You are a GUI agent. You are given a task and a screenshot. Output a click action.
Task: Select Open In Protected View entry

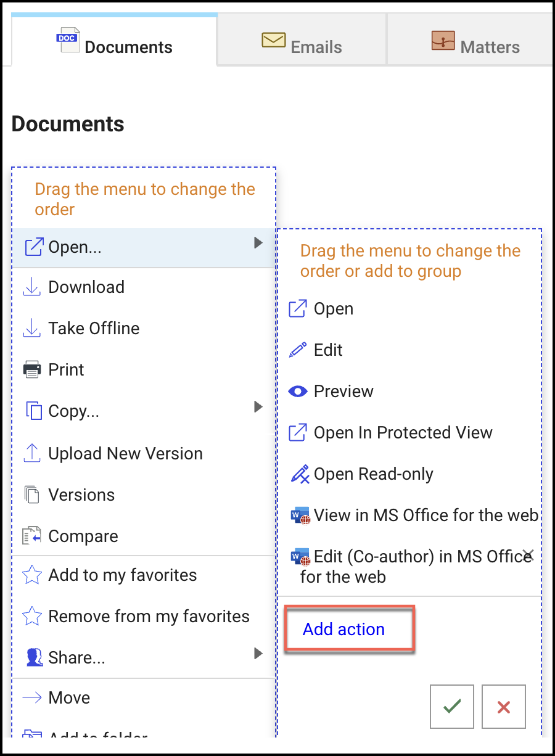click(403, 433)
